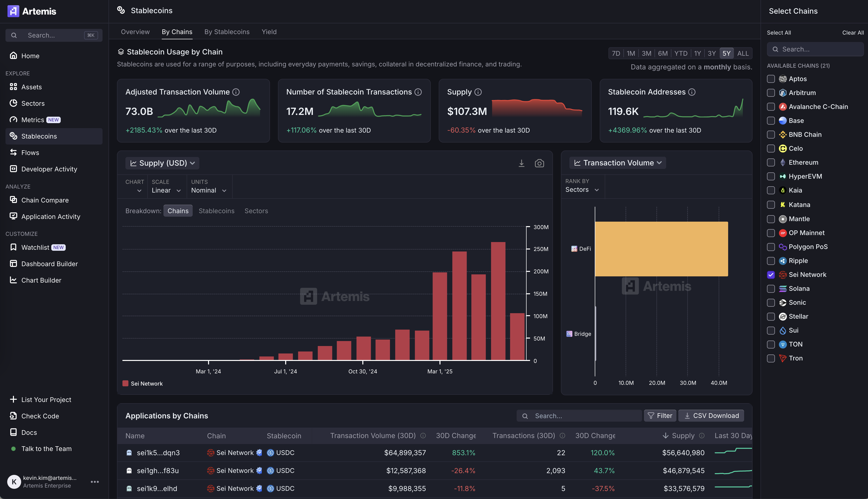The width and height of the screenshot is (868, 499).
Task: Open the CHART type dropdown
Action: pyautogui.click(x=134, y=186)
